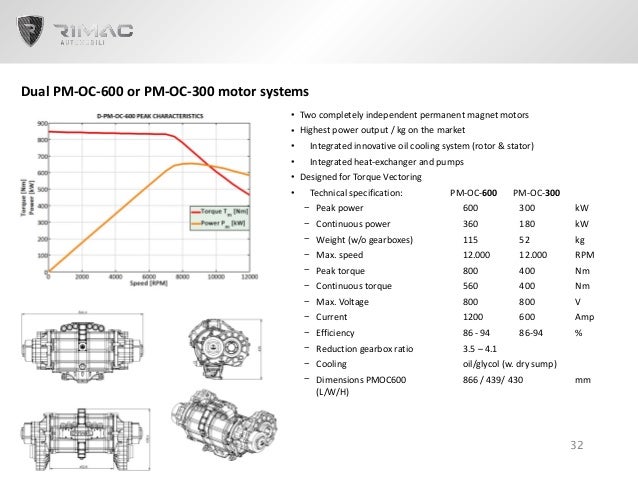Click the 'Technical specification:' heading
The image size is (638, 479).
point(356,192)
